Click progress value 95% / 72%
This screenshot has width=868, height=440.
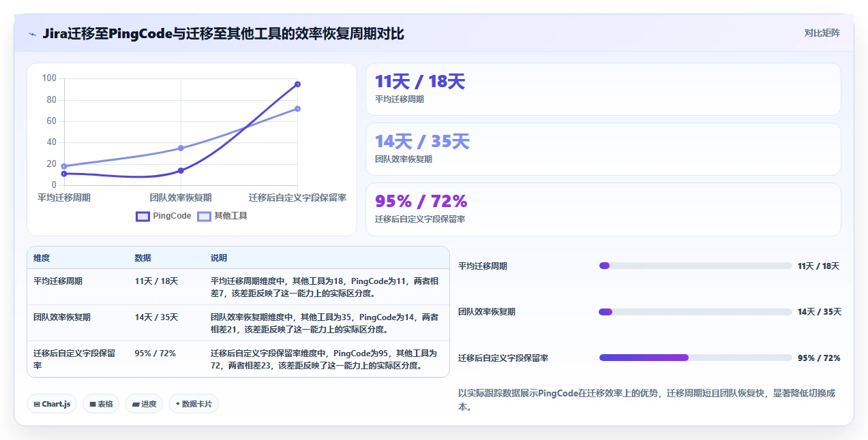[x=818, y=358]
